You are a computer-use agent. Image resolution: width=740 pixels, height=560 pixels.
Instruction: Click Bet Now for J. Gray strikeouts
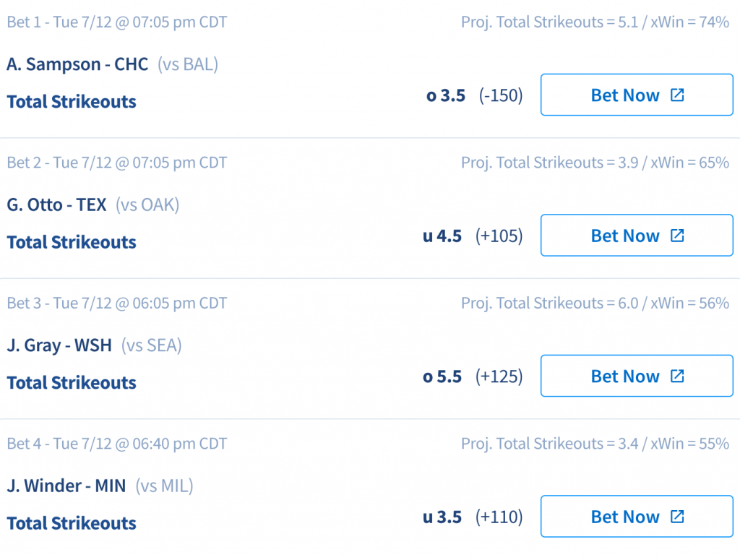click(637, 376)
